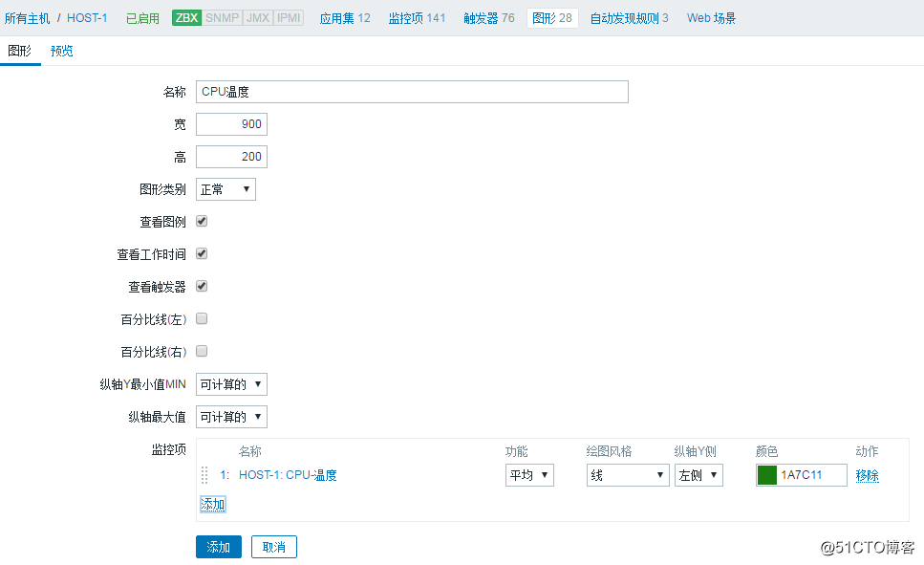This screenshot has width=924, height=565.
Task: Click the 高 input field showing 200
Action: coord(231,157)
